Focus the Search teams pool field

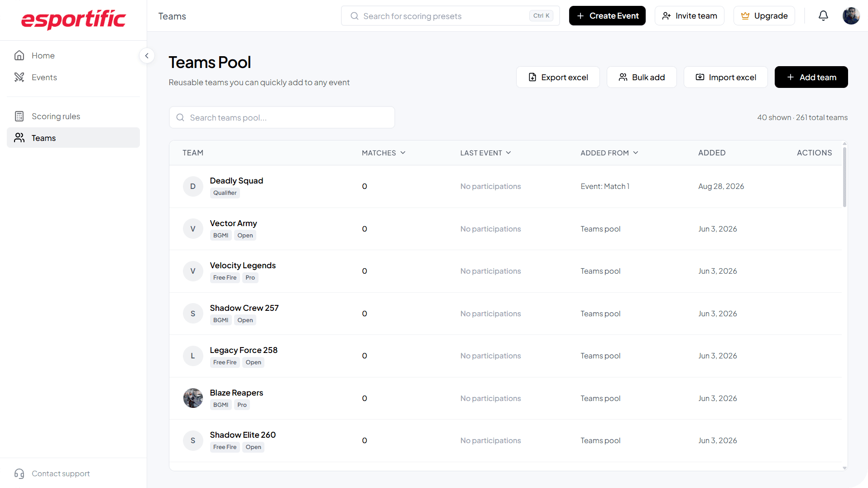(x=282, y=117)
